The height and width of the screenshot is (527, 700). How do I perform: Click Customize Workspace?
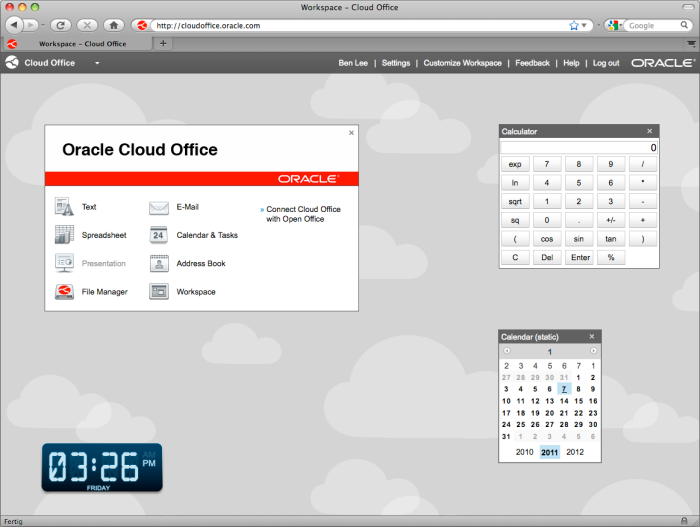[462, 63]
